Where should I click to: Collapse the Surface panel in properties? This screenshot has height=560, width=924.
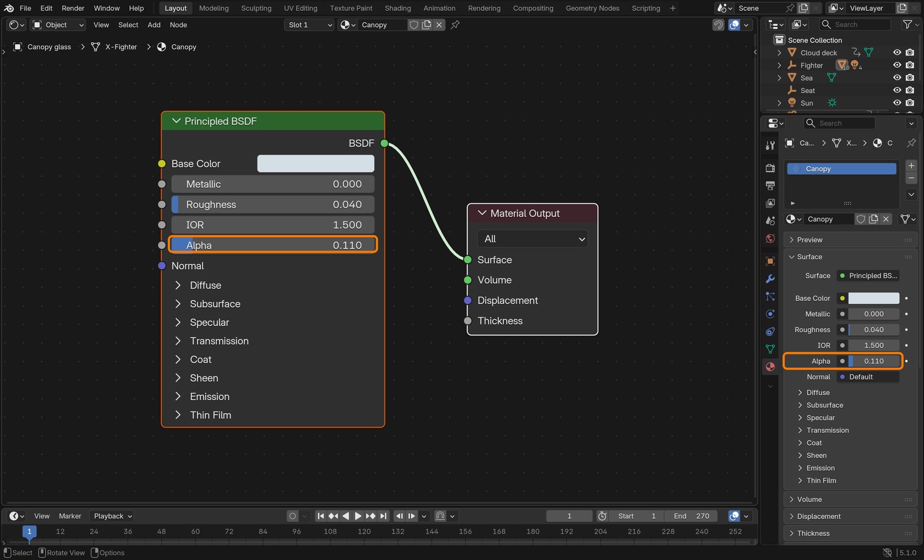point(791,257)
